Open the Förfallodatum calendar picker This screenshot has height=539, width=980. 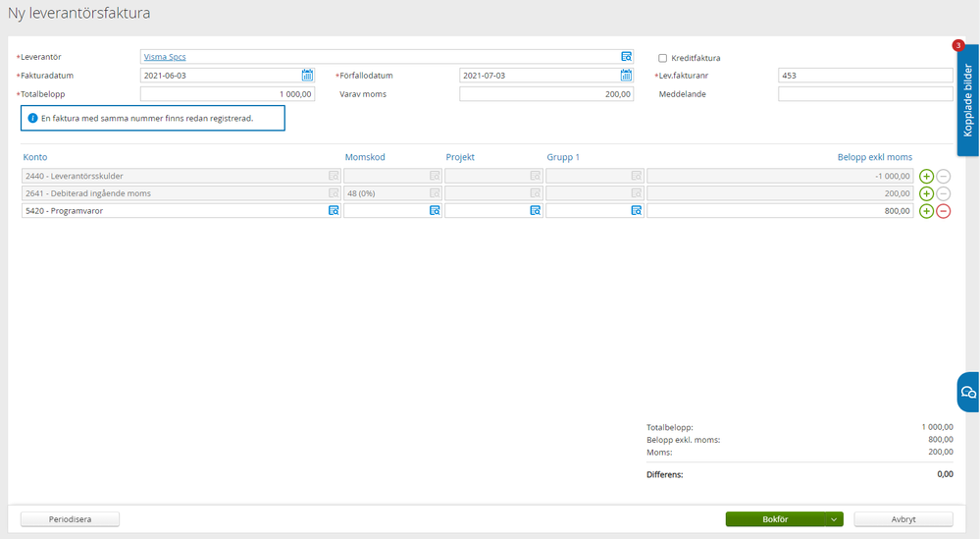[x=626, y=76]
